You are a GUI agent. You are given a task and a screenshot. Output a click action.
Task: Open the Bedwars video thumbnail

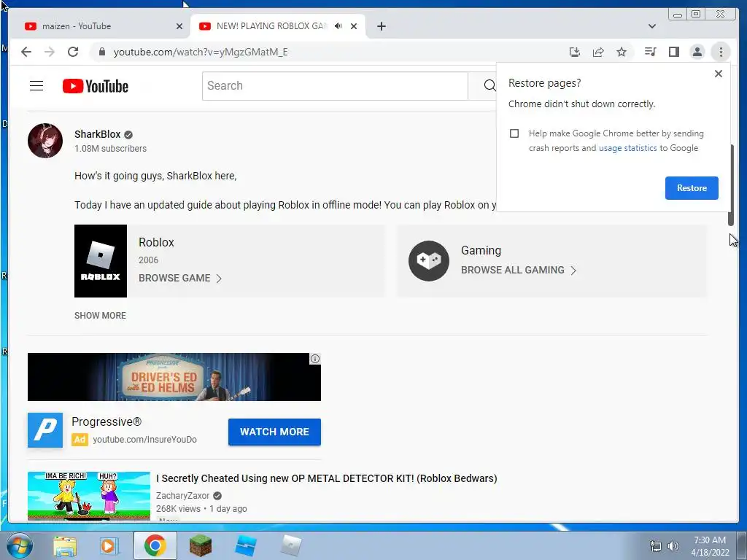point(89,496)
